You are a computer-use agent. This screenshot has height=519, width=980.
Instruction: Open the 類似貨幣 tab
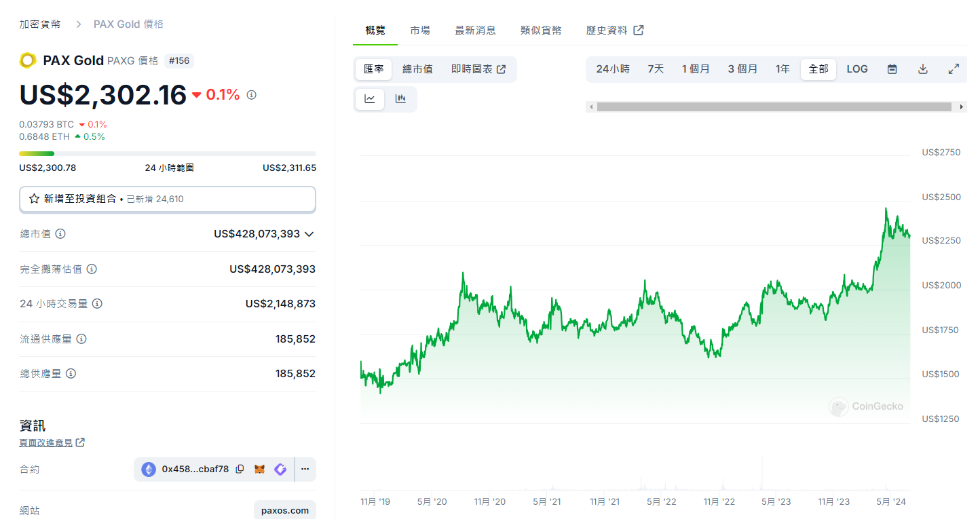pyautogui.click(x=541, y=31)
